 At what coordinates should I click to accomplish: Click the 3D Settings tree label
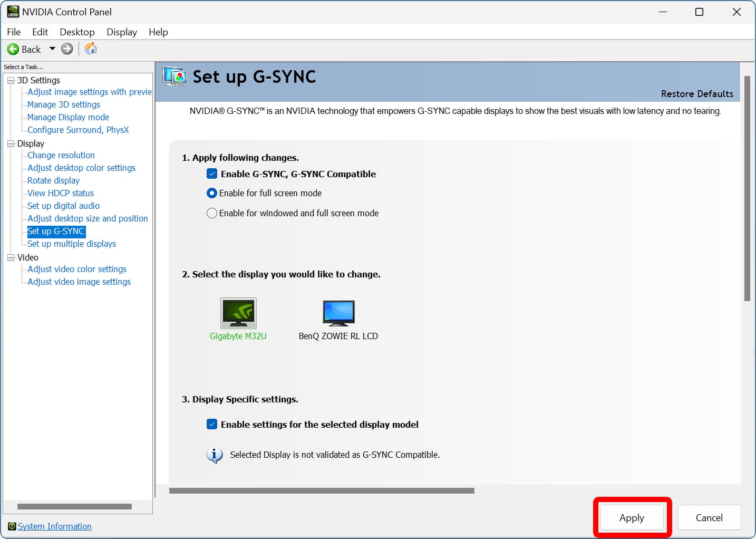[x=38, y=80]
